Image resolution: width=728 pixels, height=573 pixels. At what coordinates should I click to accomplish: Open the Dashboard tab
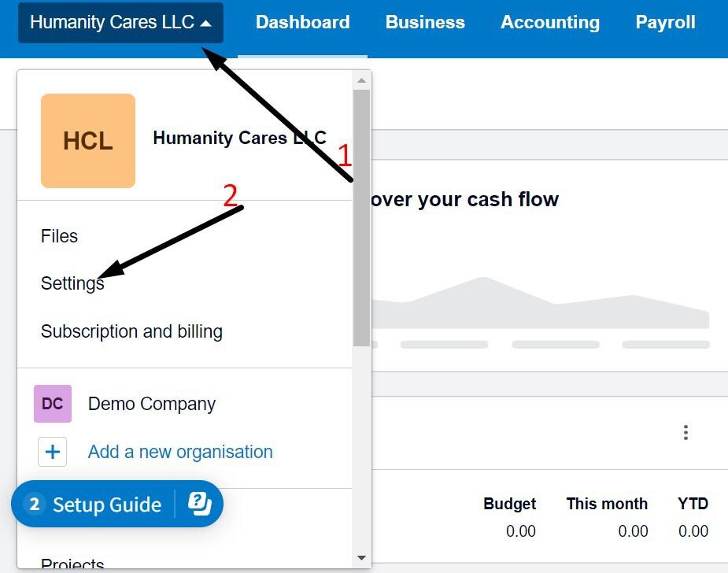(x=303, y=22)
